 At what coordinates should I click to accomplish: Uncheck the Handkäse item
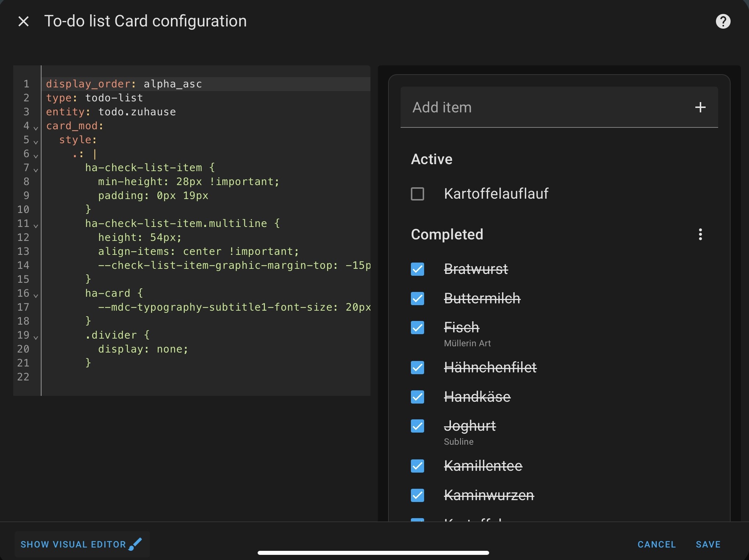[417, 397]
